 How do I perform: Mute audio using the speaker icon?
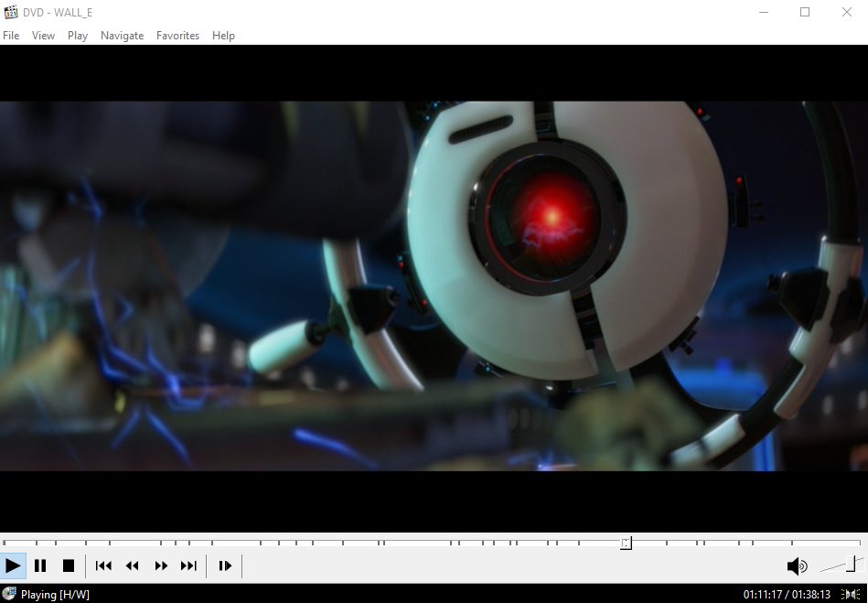tap(798, 565)
